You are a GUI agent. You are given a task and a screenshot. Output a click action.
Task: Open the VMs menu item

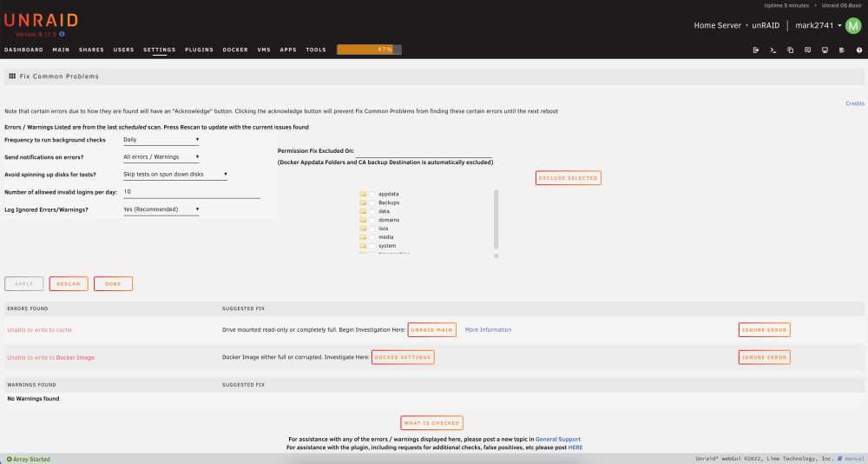264,50
